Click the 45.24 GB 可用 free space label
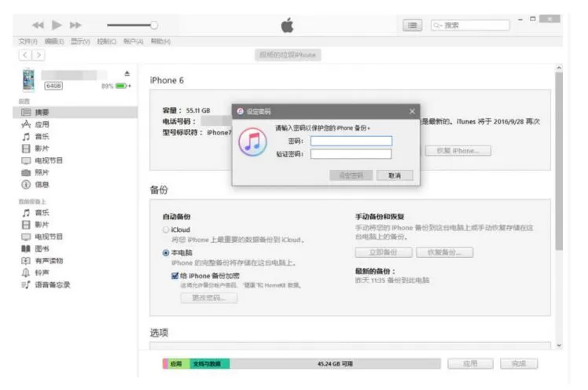This screenshot has width=588, height=390. (x=335, y=364)
